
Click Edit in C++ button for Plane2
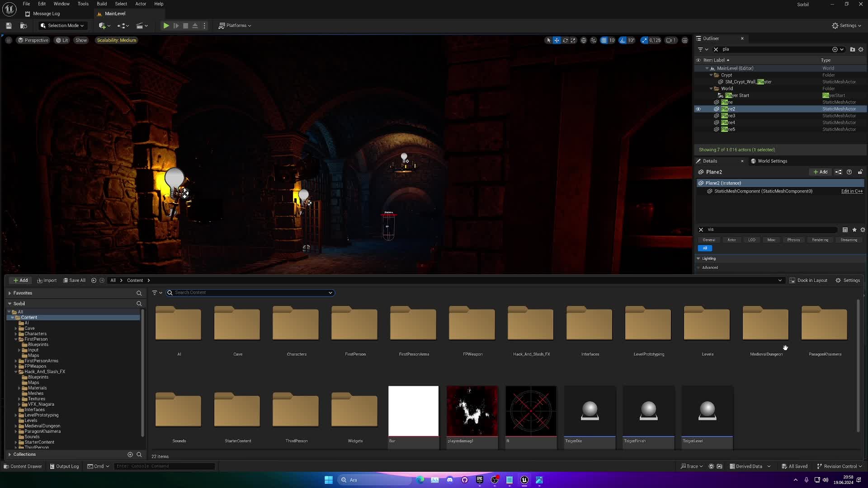[x=853, y=191]
